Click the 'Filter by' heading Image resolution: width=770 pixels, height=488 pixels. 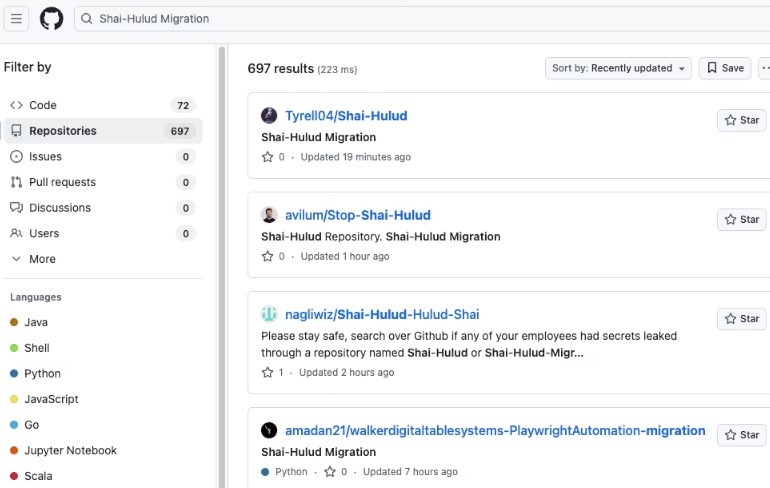[28, 67]
